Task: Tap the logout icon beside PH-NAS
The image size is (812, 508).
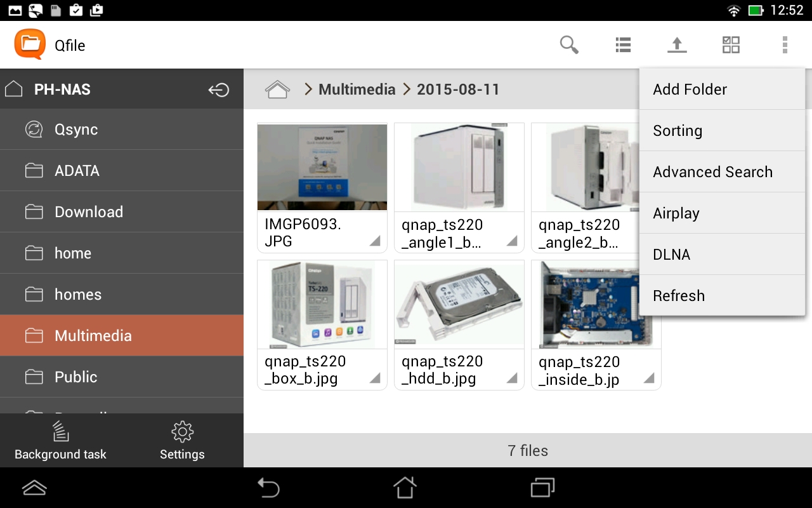Action: pyautogui.click(x=219, y=90)
